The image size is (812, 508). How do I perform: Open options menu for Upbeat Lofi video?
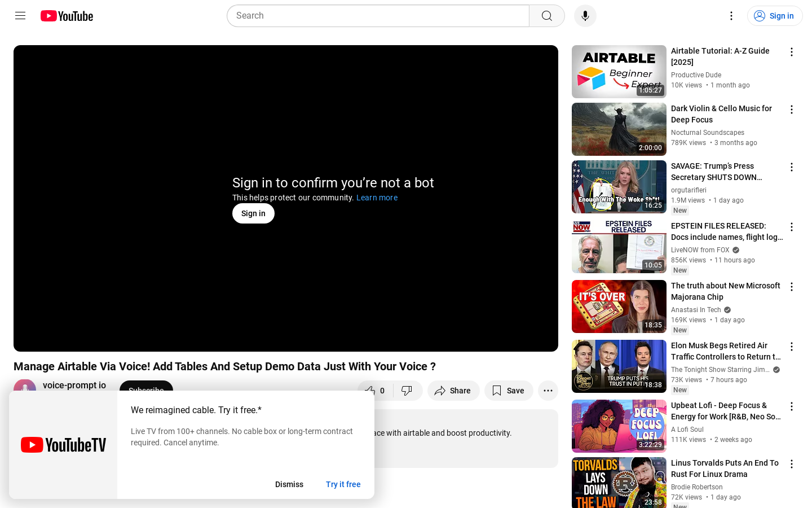tap(792, 406)
